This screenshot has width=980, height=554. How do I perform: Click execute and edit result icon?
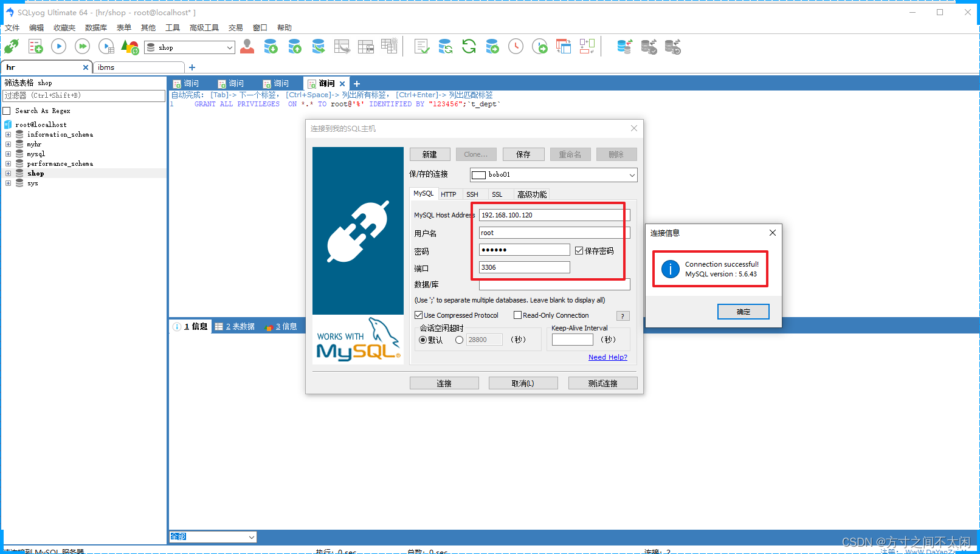(106, 47)
